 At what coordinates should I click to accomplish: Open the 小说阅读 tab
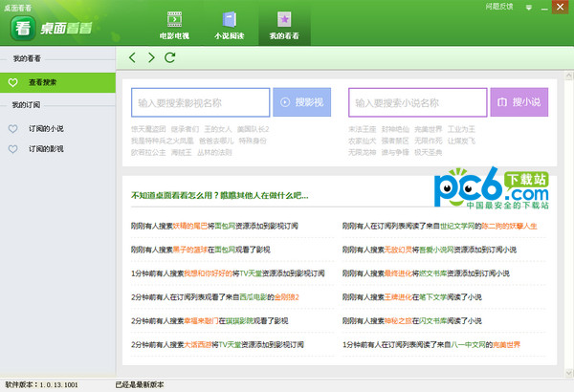(x=230, y=25)
